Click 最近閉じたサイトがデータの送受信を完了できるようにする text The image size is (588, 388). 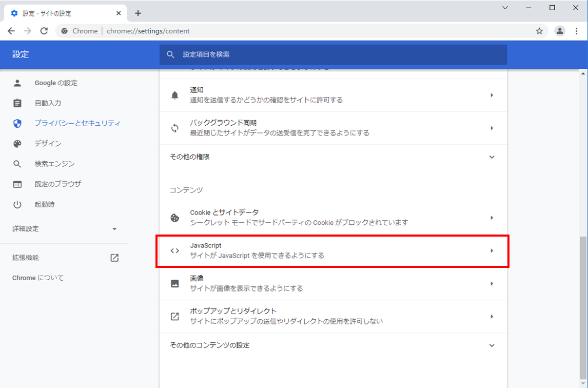[280, 133]
